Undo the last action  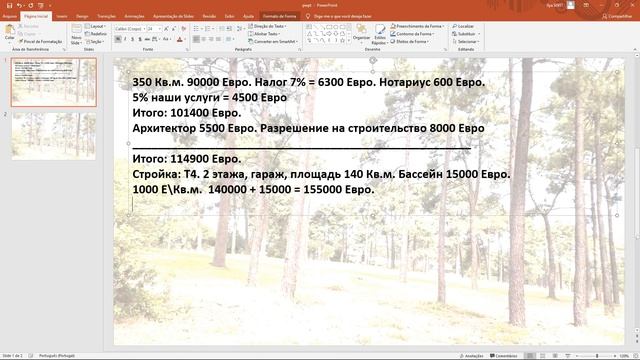[19, 5]
